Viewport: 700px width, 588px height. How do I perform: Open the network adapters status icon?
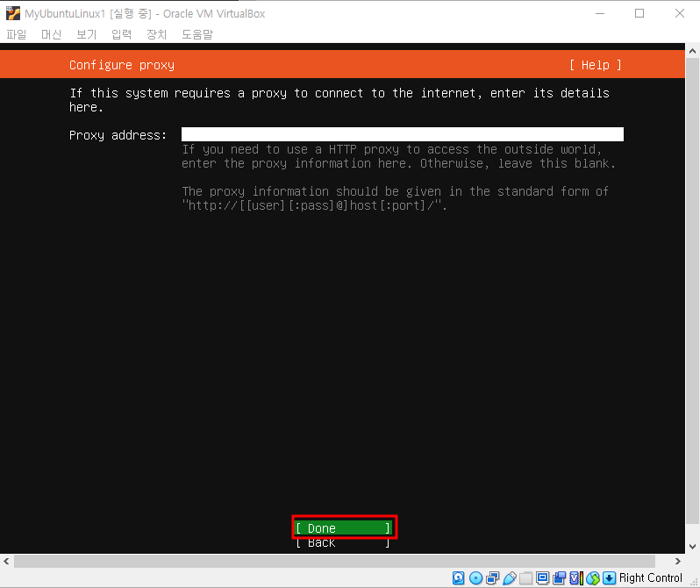[492, 577]
